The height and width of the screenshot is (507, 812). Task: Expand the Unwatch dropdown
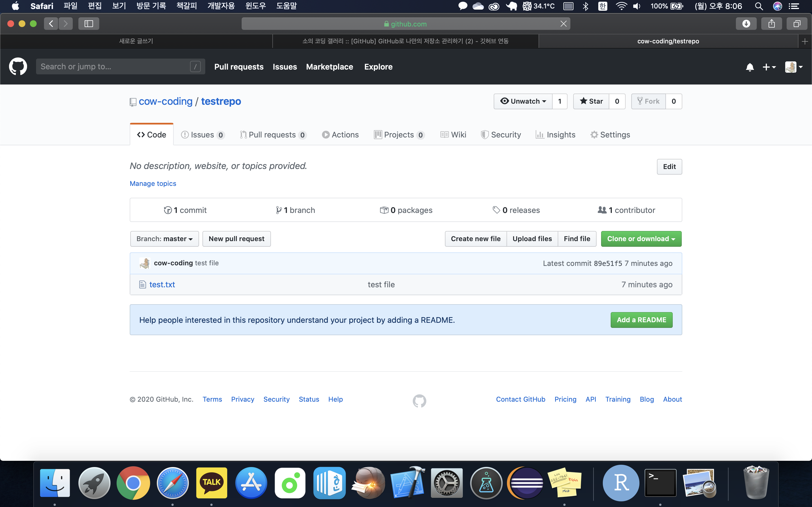click(523, 101)
